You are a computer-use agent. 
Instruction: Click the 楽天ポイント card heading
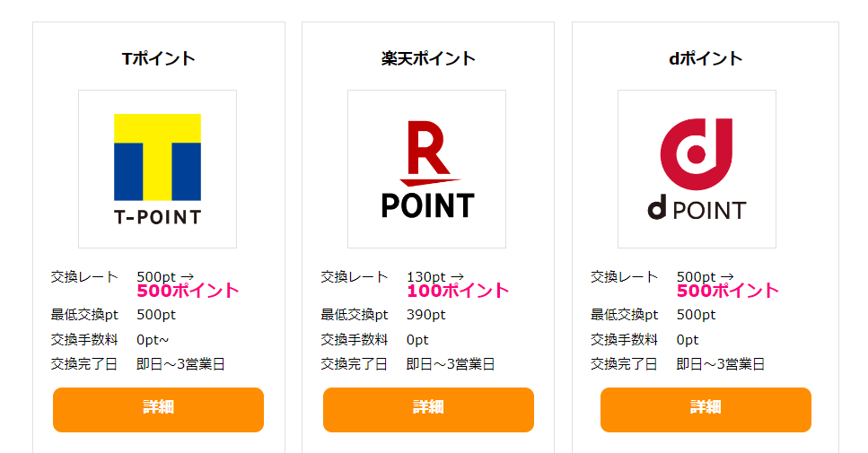(x=428, y=58)
